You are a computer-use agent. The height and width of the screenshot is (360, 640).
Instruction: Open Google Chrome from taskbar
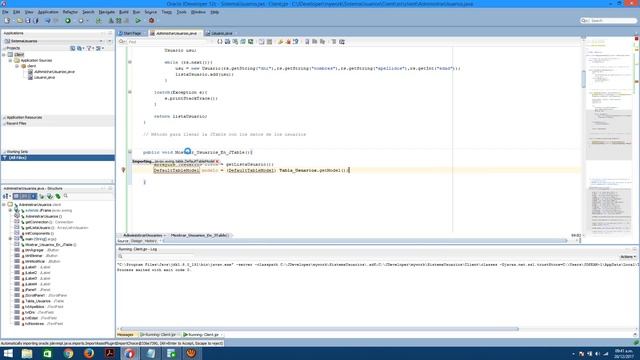click(x=68, y=353)
